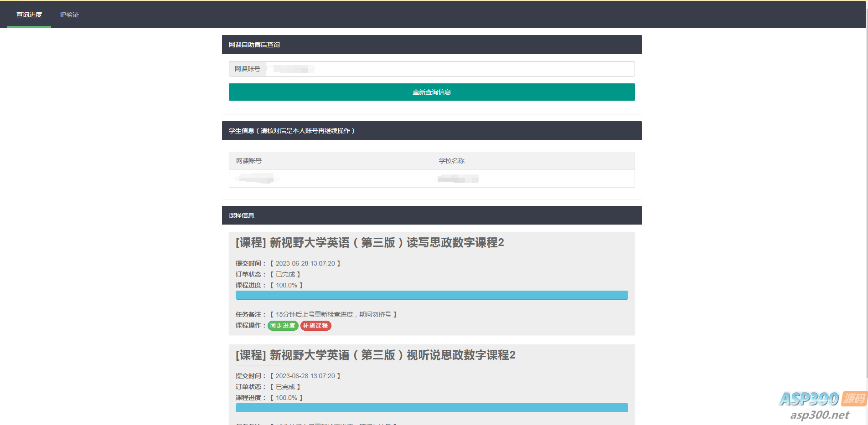The image size is (868, 425).
Task: Click 订单状态 已完成 of 视听说思政数字课程2
Action: (268, 387)
